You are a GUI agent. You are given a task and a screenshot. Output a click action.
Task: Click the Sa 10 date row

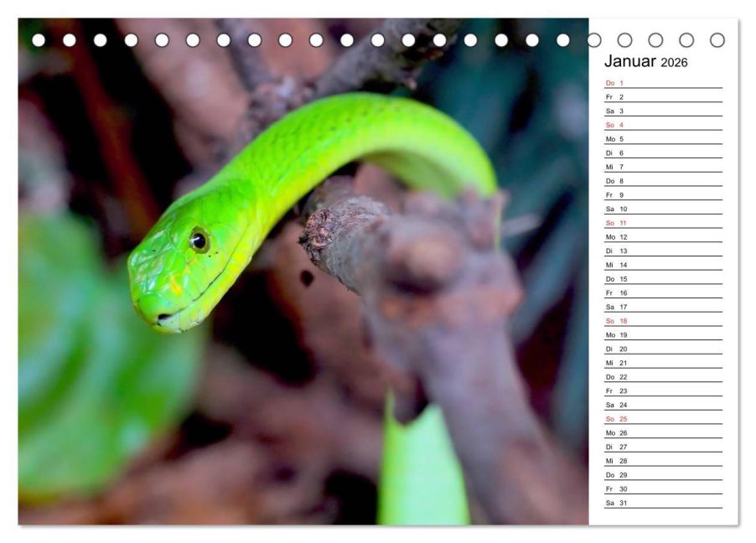point(662,209)
